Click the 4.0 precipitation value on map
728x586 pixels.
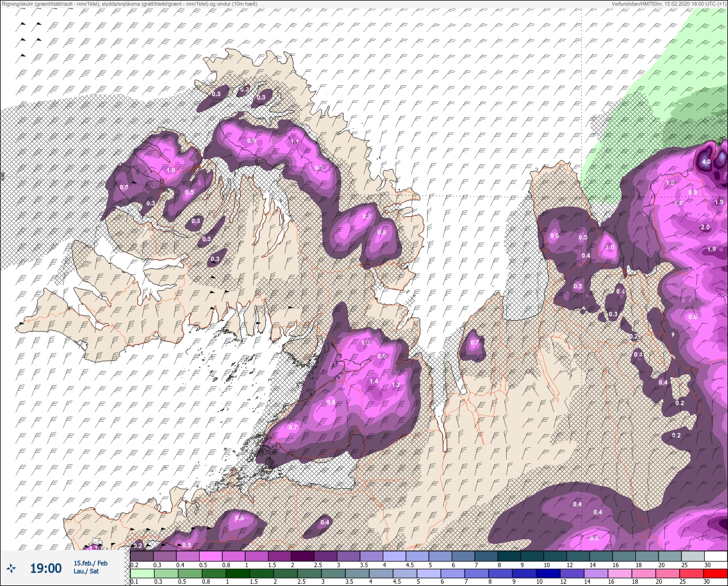[x=706, y=162]
